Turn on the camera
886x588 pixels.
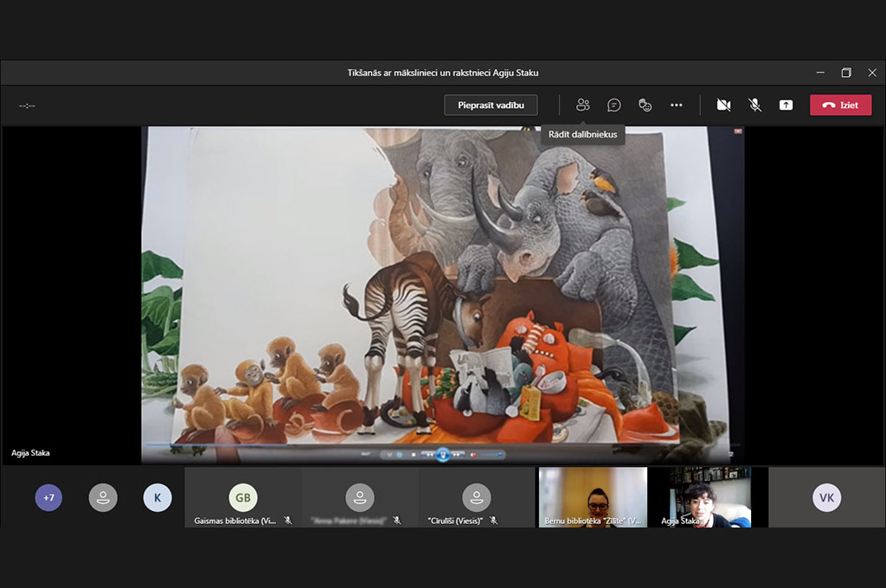(723, 105)
